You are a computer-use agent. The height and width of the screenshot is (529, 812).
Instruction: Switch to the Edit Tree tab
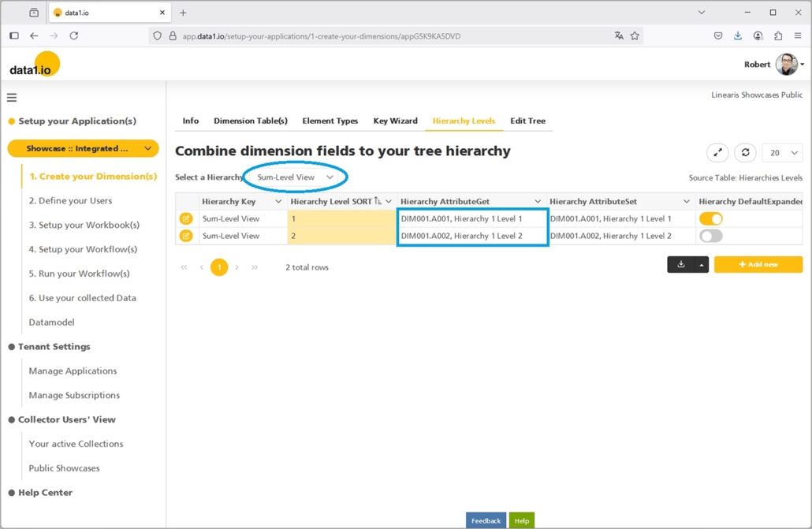(x=527, y=121)
